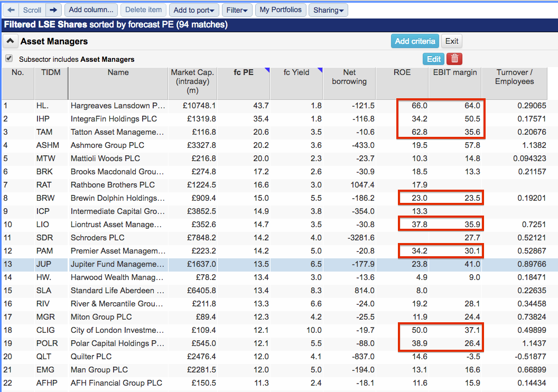This screenshot has width=558, height=392.
Task: Exit the filter editor
Action: click(x=452, y=41)
